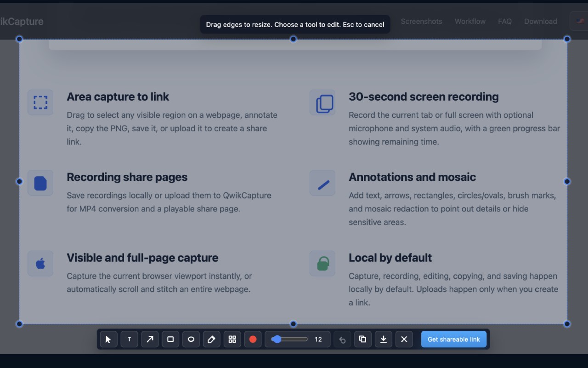Click the right-middle selection edge handle
588x368 pixels.
point(567,181)
